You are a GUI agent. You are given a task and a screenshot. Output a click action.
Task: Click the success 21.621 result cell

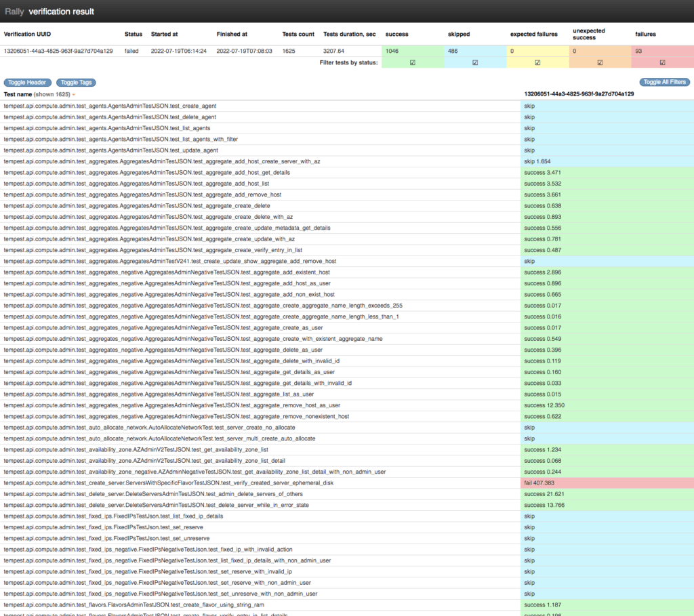tap(607, 494)
